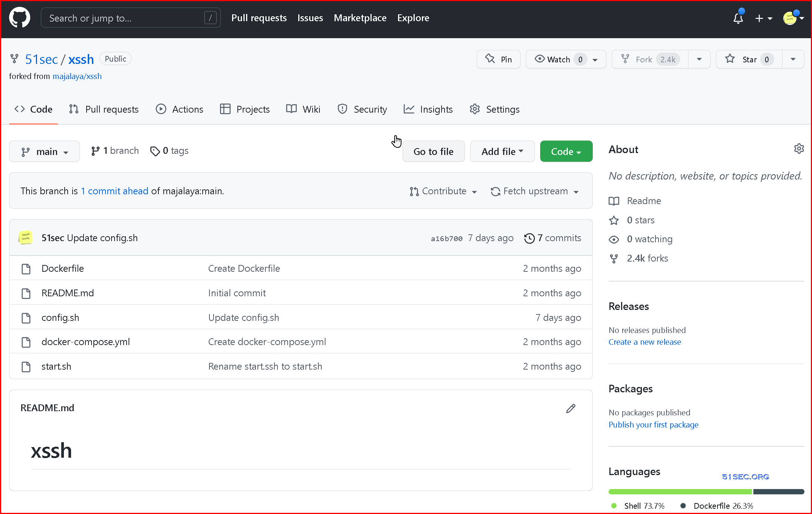Screen dimensions: 812x514
Task: Open the 51sec owner link
Action: point(42,59)
